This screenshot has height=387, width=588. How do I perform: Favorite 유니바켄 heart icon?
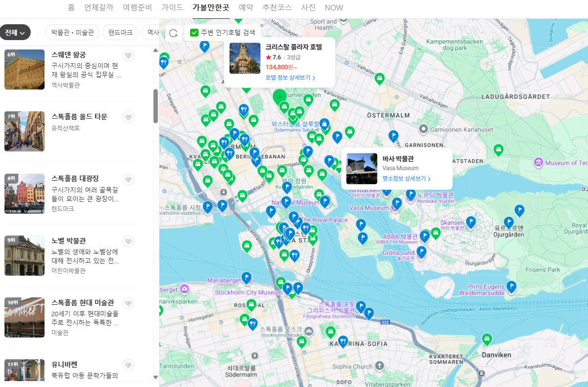(128, 365)
